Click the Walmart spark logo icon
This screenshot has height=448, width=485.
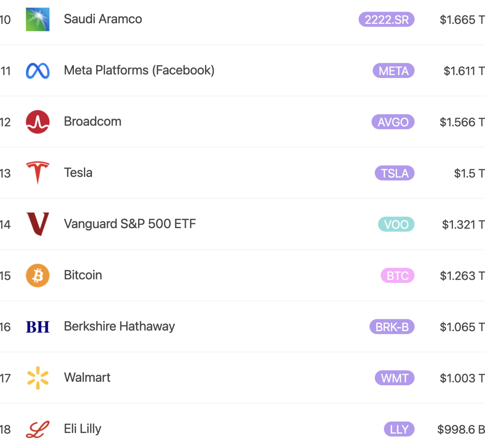38,378
